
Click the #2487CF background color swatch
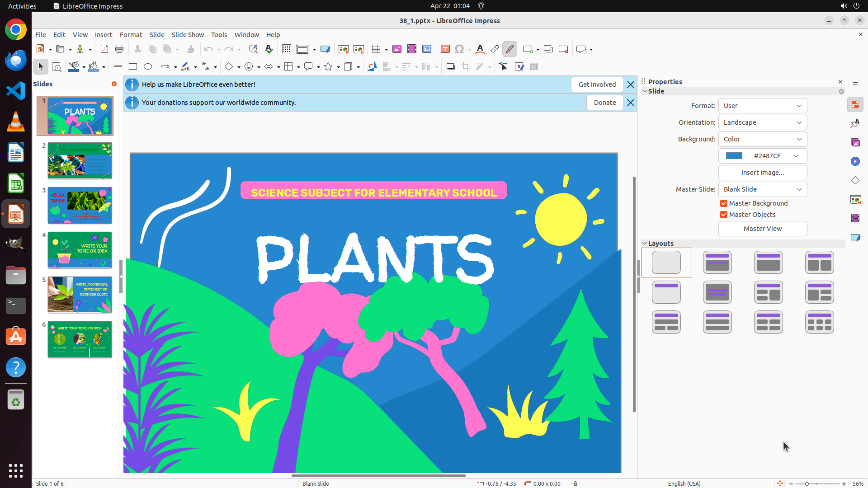coord(734,156)
